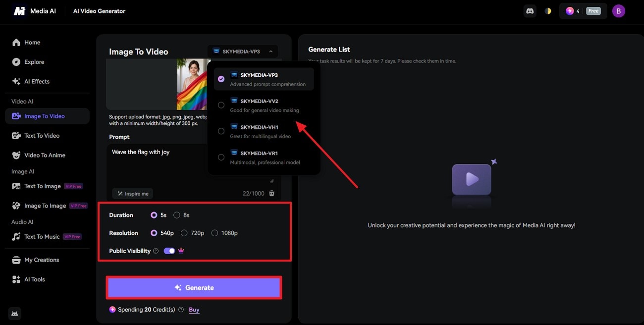Click the Generate List heading
The height and width of the screenshot is (325, 644).
coord(329,50)
